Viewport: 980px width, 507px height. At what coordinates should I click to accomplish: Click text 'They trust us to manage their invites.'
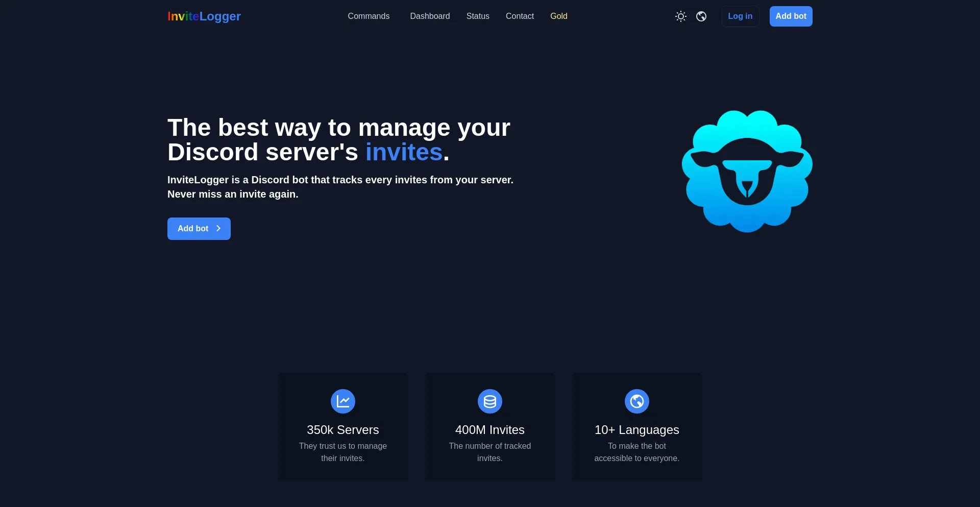point(343,452)
